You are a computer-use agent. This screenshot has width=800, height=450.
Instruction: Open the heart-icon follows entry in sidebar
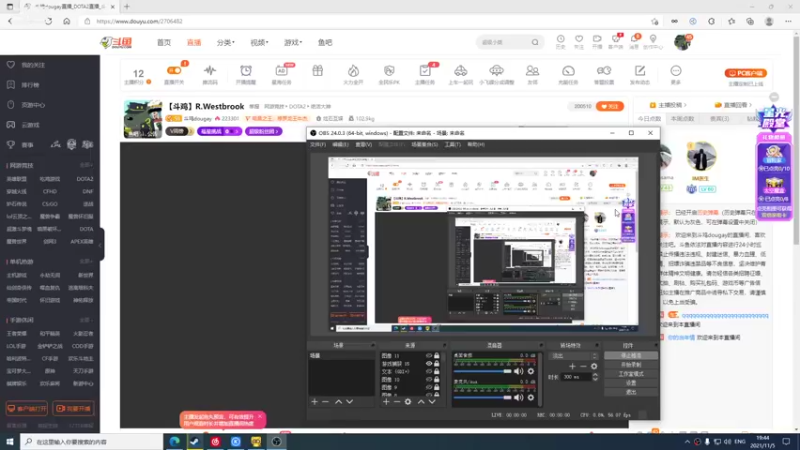pos(26,65)
